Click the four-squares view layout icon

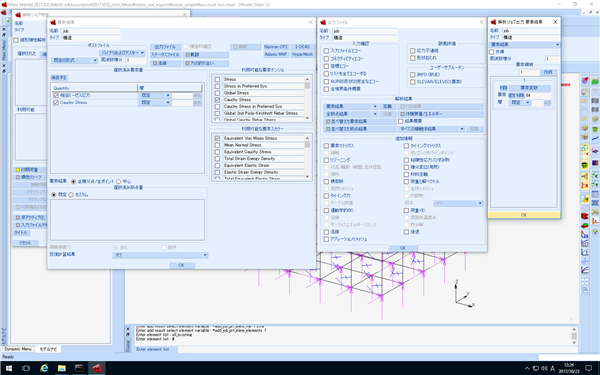[585, 281]
